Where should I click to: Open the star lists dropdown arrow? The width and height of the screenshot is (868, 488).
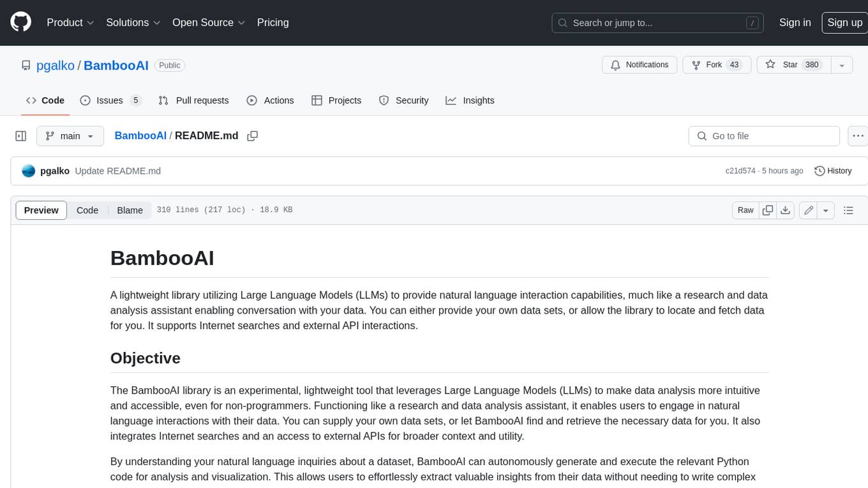(x=842, y=65)
